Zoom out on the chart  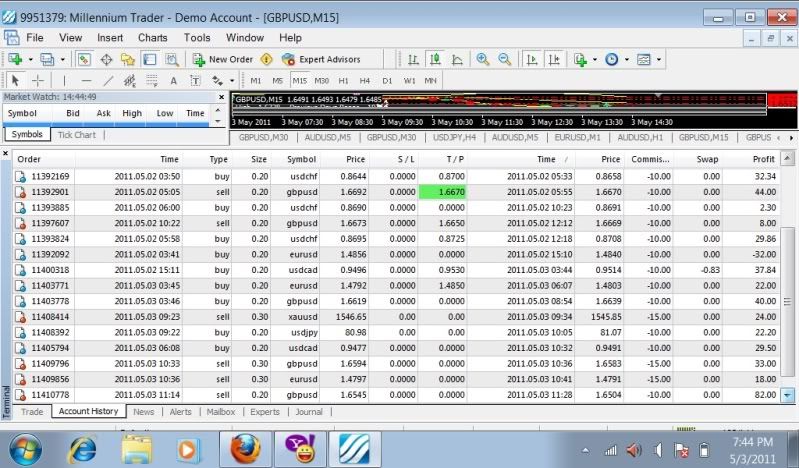[x=504, y=59]
